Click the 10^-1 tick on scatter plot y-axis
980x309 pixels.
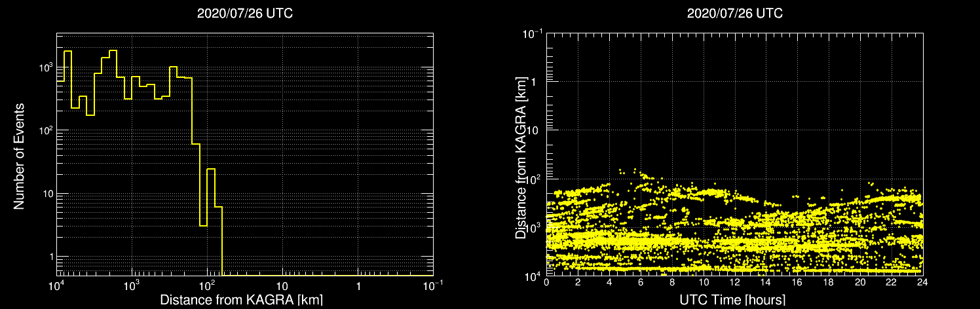coord(533,33)
